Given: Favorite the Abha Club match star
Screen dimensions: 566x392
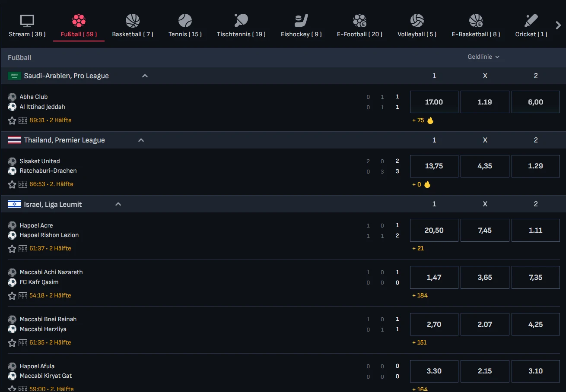Looking at the screenshot, I should tap(12, 120).
